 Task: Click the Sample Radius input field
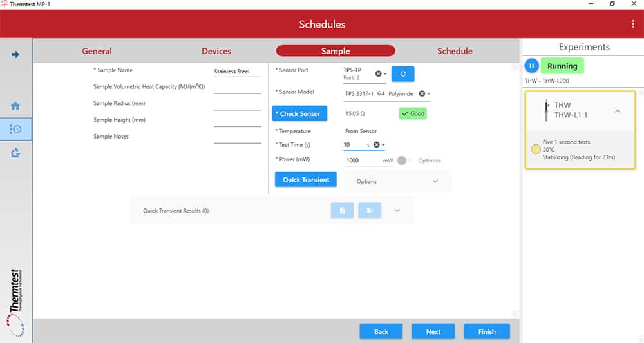point(238,104)
